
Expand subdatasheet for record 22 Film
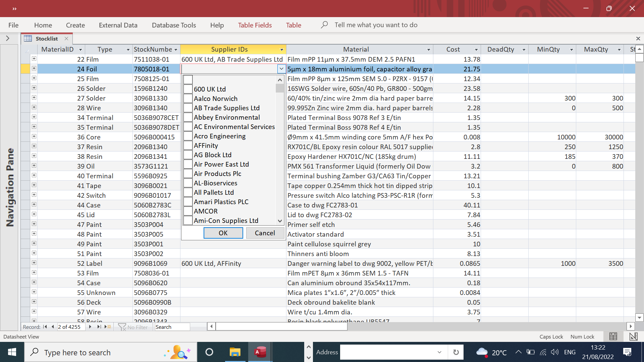(34, 59)
